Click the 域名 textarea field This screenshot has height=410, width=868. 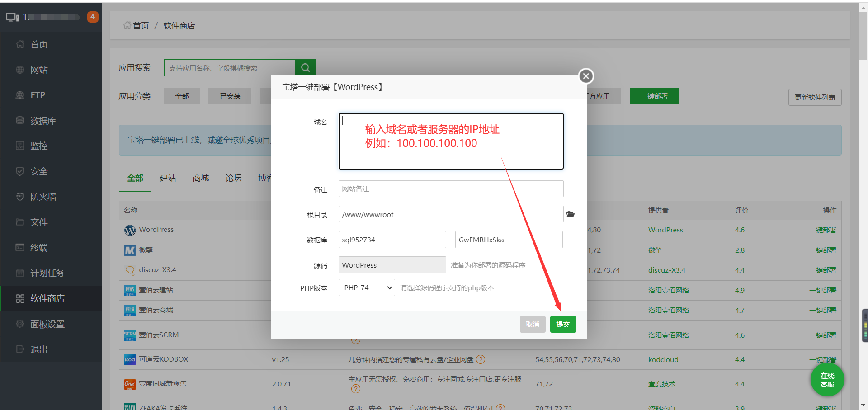pyautogui.click(x=451, y=141)
